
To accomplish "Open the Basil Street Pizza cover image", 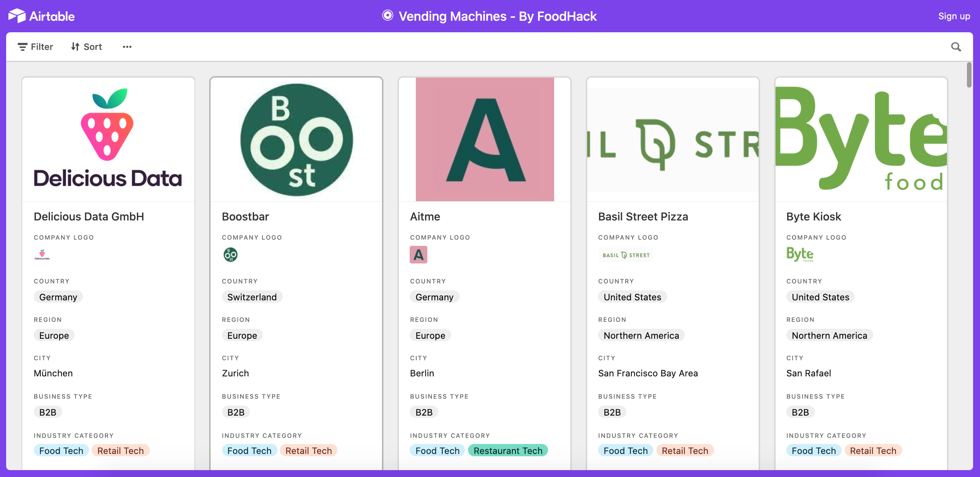I will 673,139.
